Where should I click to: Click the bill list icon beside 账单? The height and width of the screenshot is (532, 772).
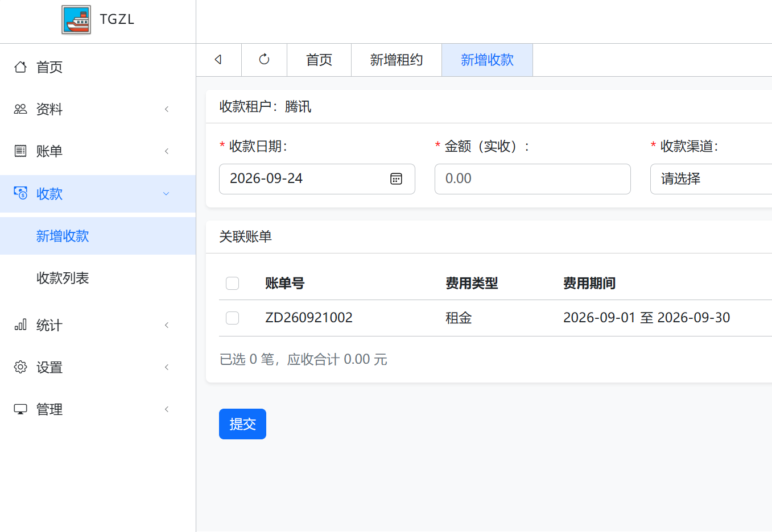20,151
